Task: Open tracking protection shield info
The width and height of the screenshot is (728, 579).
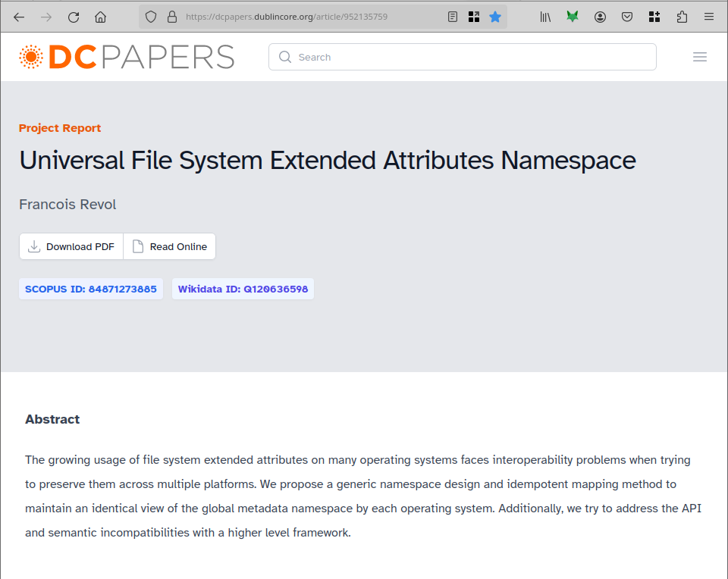Action: tap(151, 17)
